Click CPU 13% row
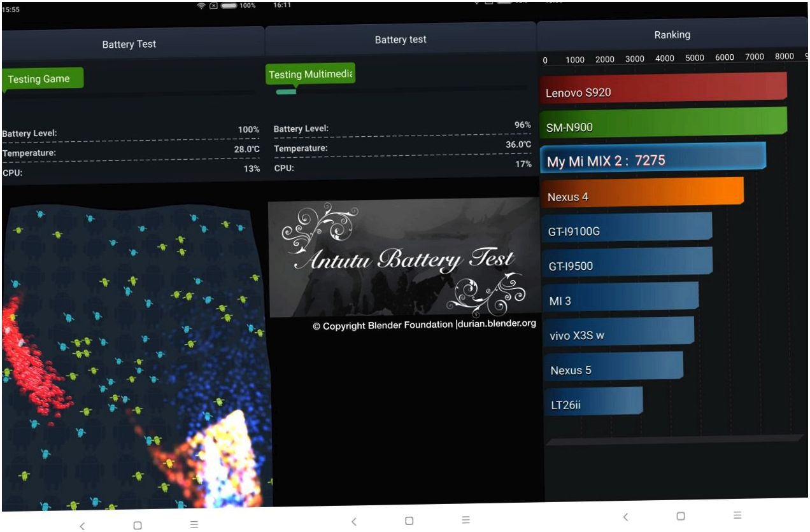Image resolution: width=810 pixels, height=532 pixels. tap(131, 171)
